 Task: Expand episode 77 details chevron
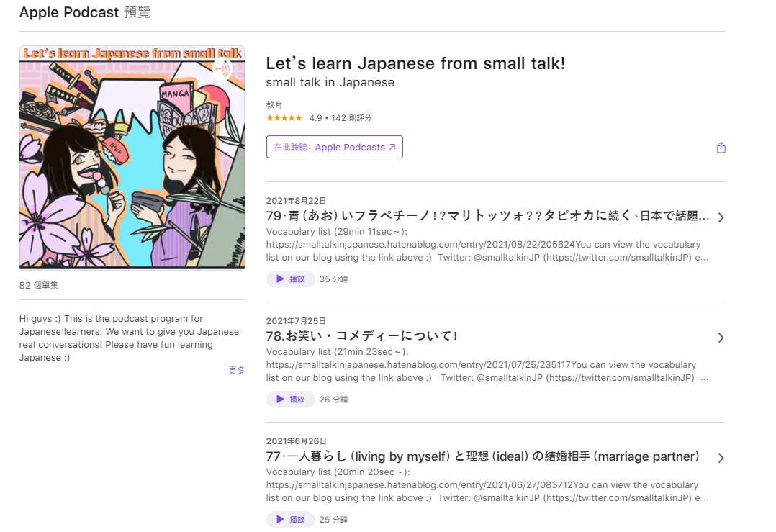(721, 459)
